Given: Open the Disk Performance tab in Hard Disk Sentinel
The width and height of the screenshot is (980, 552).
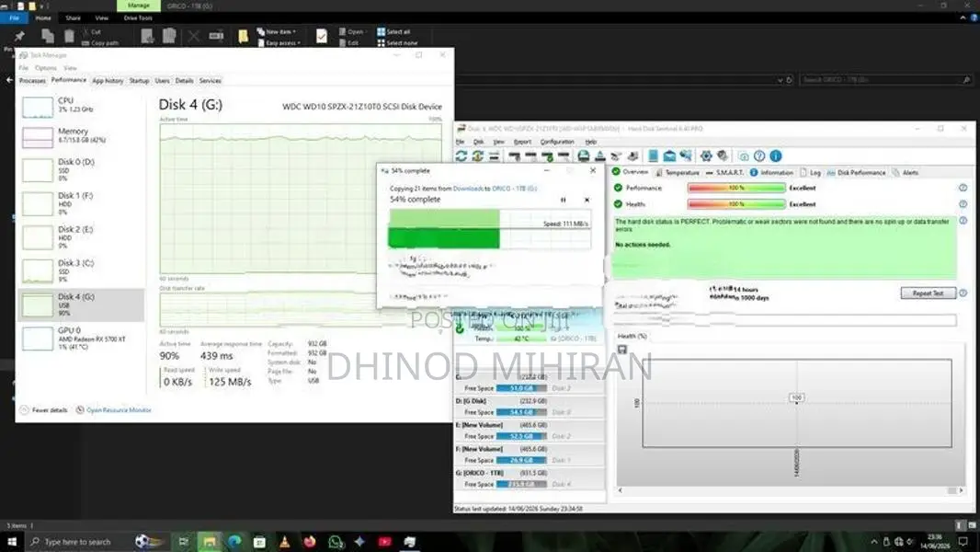Looking at the screenshot, I should [856, 173].
